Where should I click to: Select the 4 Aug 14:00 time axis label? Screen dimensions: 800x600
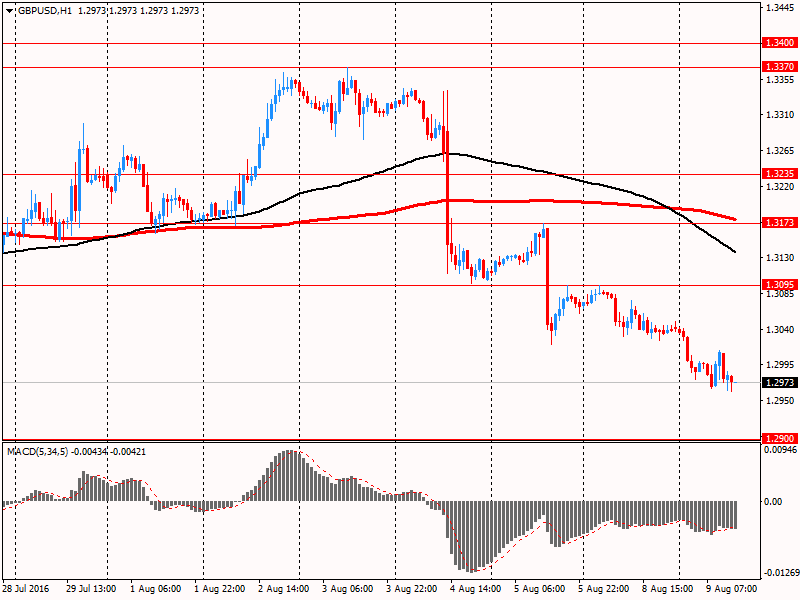(x=476, y=589)
